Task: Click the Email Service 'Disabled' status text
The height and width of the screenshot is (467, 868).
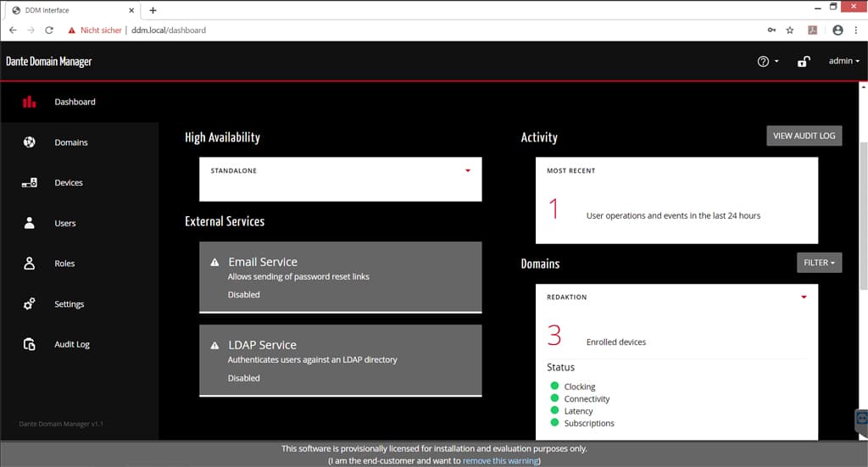Action: pyautogui.click(x=243, y=295)
